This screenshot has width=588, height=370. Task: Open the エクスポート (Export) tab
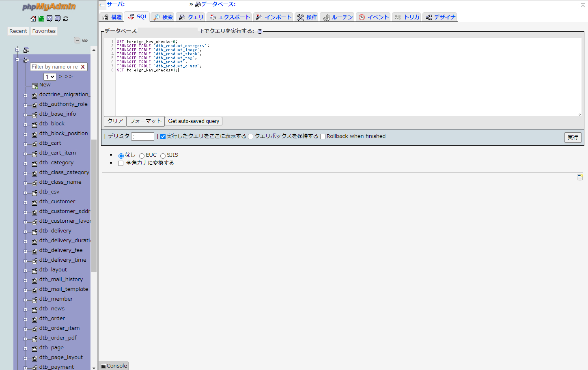click(x=230, y=17)
